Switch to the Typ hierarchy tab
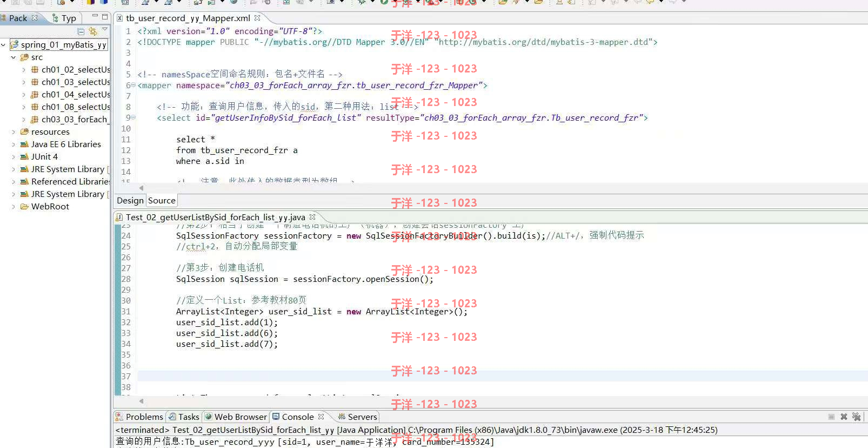 [x=65, y=18]
